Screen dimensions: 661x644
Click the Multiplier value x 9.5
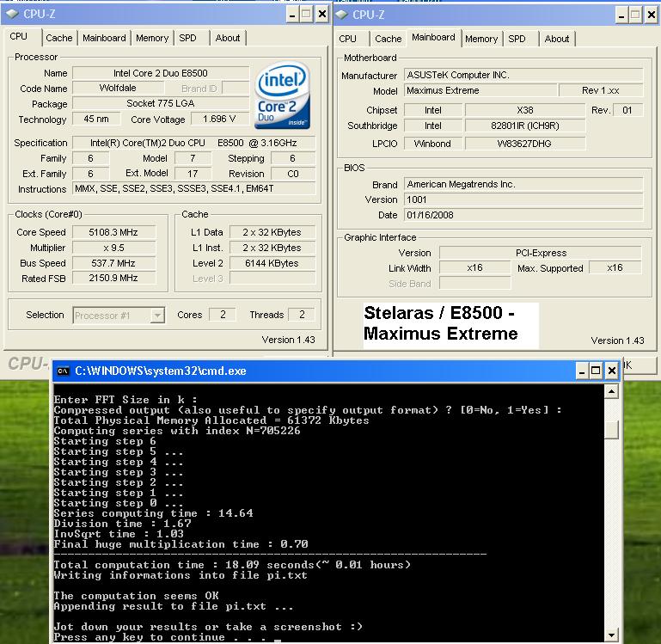[113, 248]
